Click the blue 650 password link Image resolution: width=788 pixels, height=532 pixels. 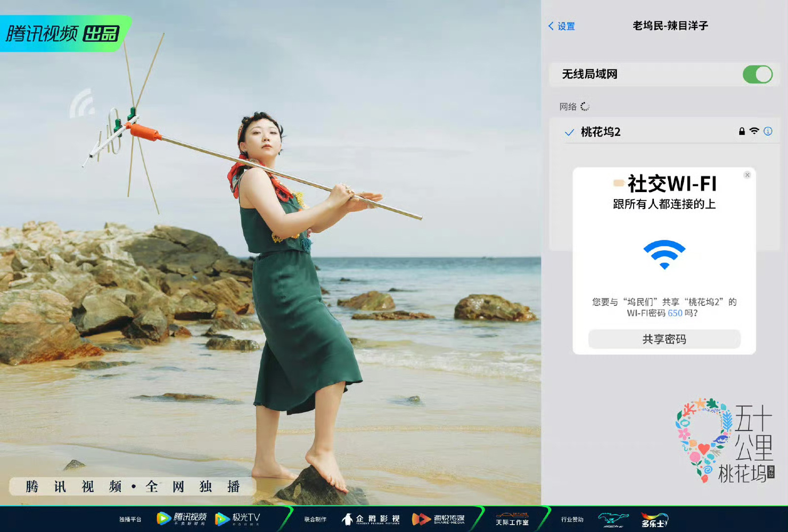(x=675, y=313)
